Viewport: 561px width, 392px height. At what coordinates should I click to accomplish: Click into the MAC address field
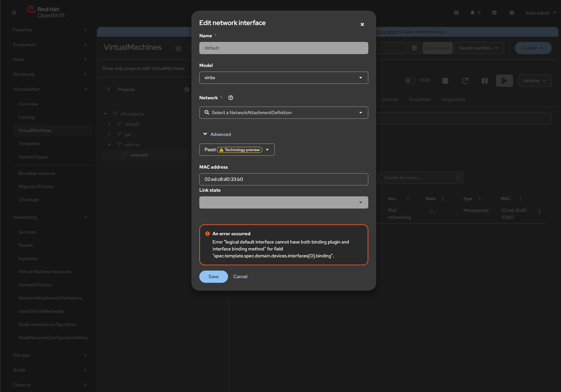click(283, 180)
